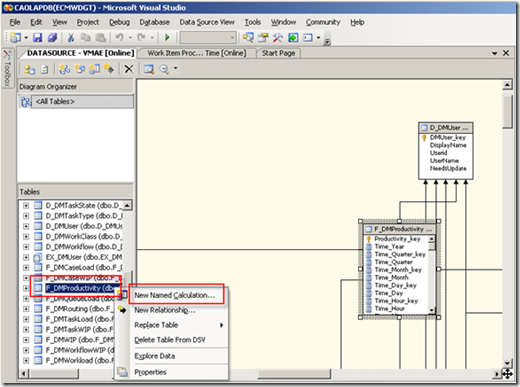Click the New Named Query icon
The width and height of the screenshot is (520, 387).
tap(80, 69)
